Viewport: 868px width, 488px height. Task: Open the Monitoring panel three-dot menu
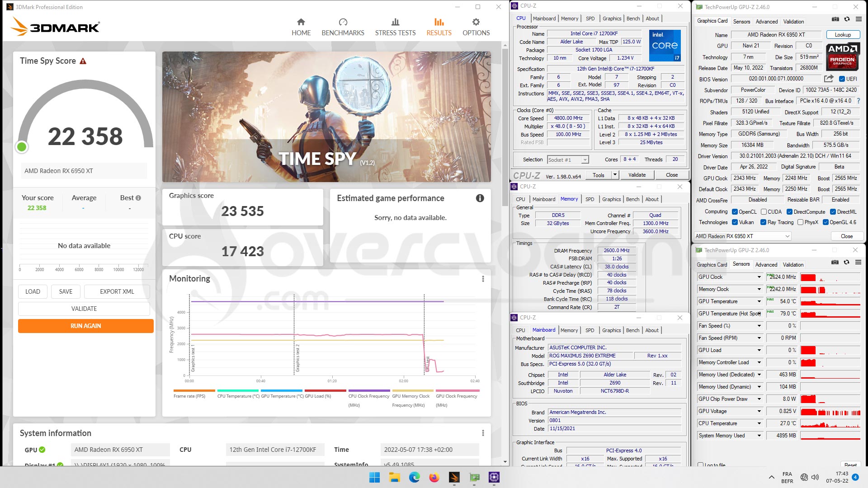[x=483, y=279]
